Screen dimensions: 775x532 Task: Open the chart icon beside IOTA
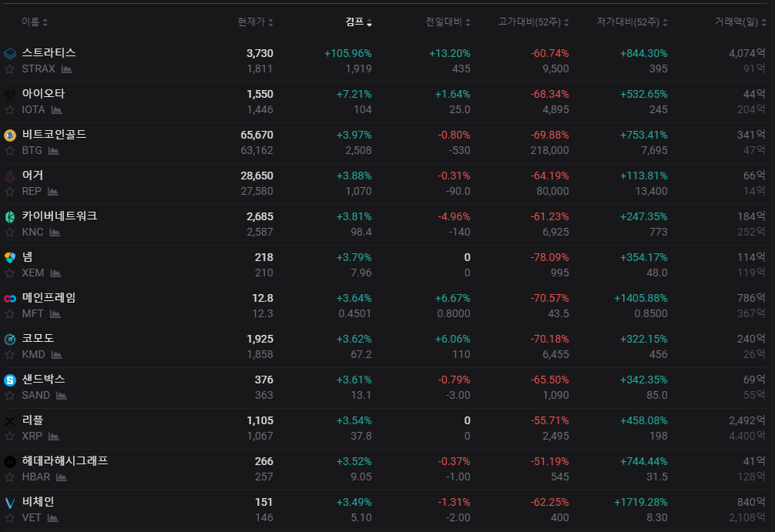pyautogui.click(x=57, y=109)
